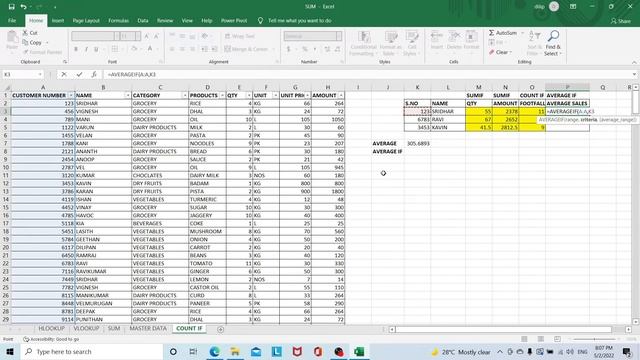This screenshot has height=360, width=640.
Task: Add a new sheet with plus icon
Action: pyautogui.click(x=220, y=329)
